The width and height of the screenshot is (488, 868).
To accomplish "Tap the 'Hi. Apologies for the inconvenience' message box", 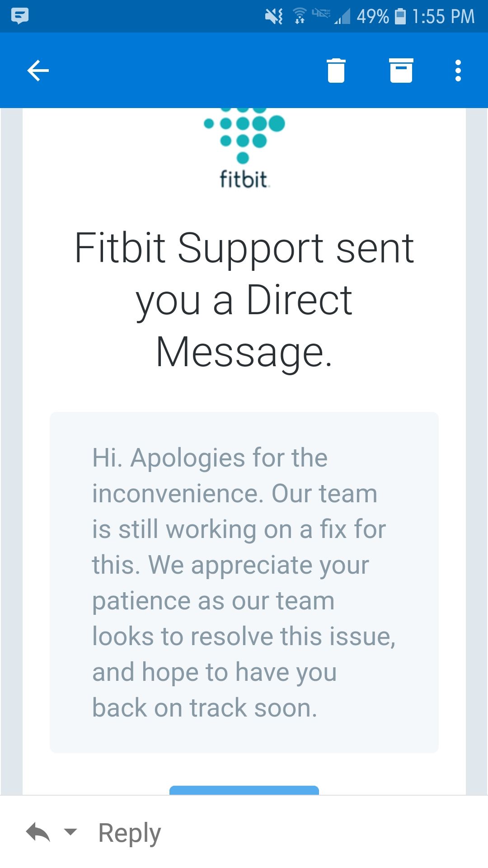I will point(244,582).
